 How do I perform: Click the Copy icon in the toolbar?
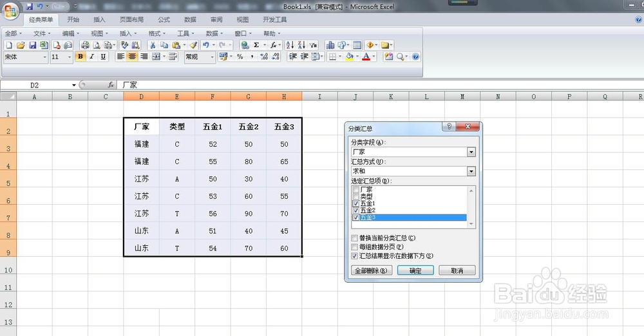(x=164, y=45)
